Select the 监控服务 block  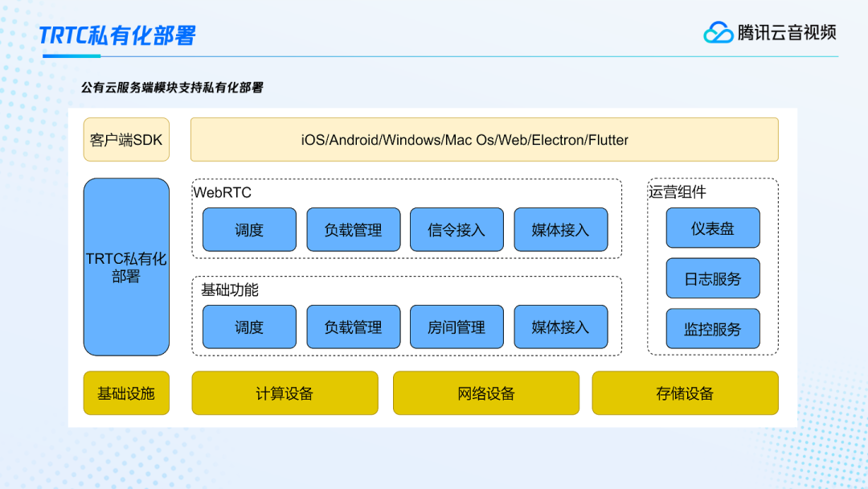[713, 328]
